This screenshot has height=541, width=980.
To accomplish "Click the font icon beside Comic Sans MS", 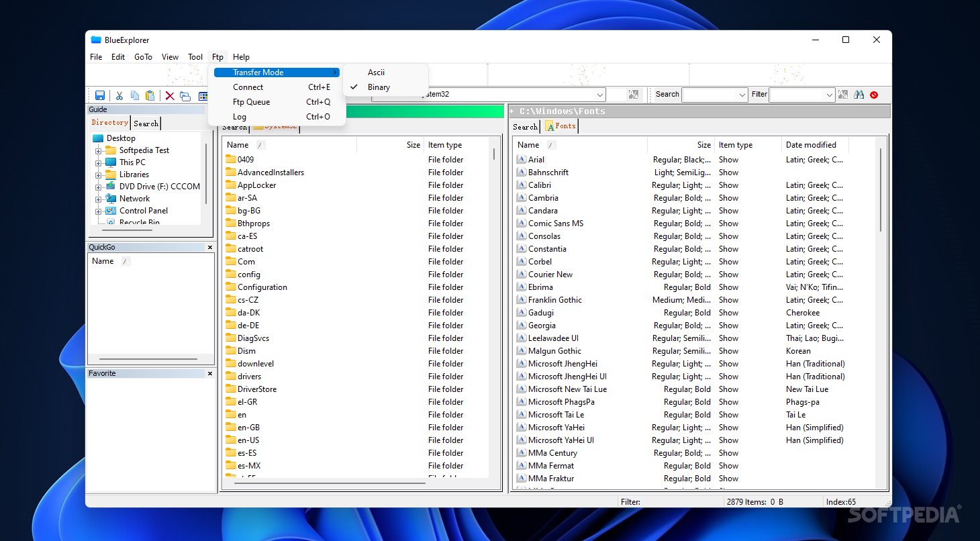I will [521, 224].
